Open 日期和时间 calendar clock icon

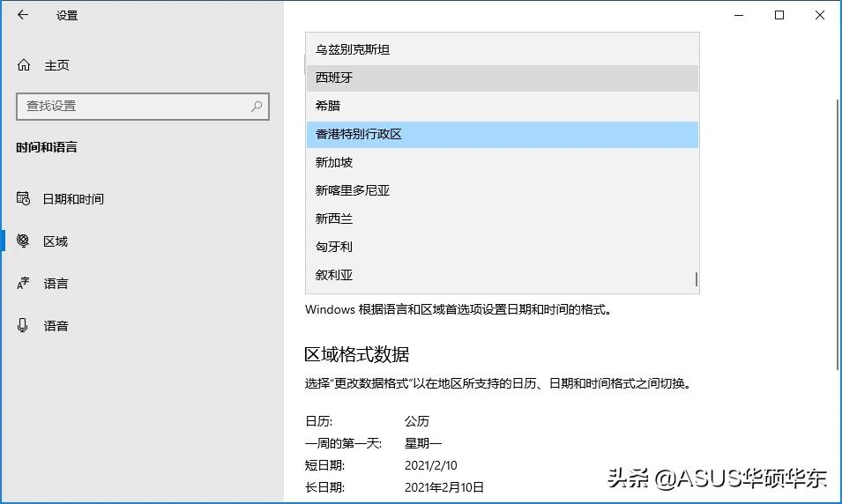point(23,198)
